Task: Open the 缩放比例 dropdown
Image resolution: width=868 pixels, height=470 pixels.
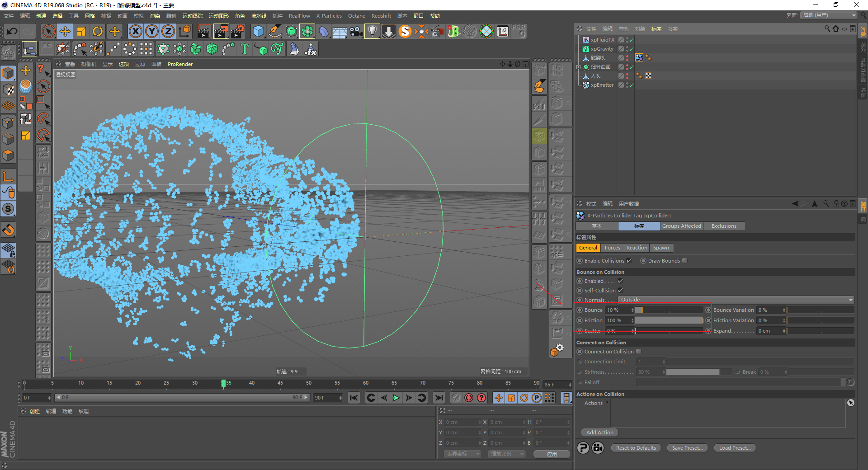Action: point(506,454)
